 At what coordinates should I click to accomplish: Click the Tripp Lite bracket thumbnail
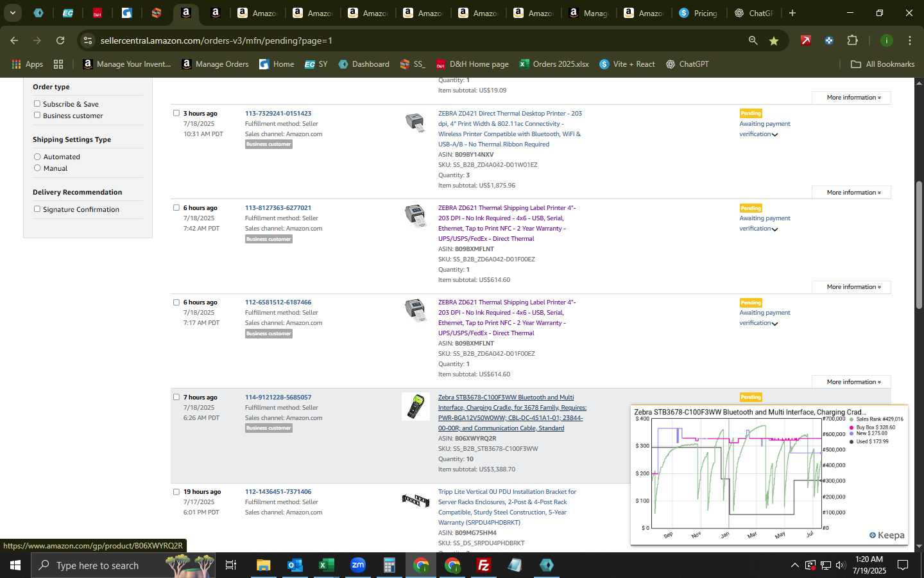point(416,500)
